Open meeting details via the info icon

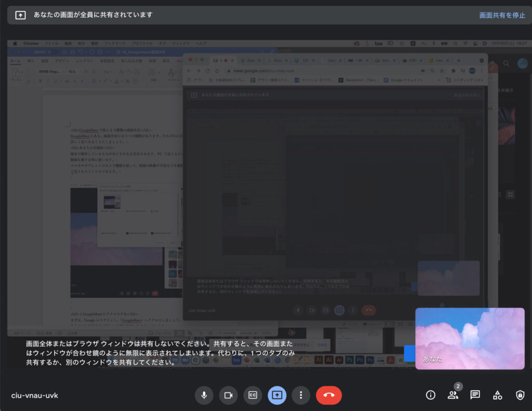pos(430,395)
